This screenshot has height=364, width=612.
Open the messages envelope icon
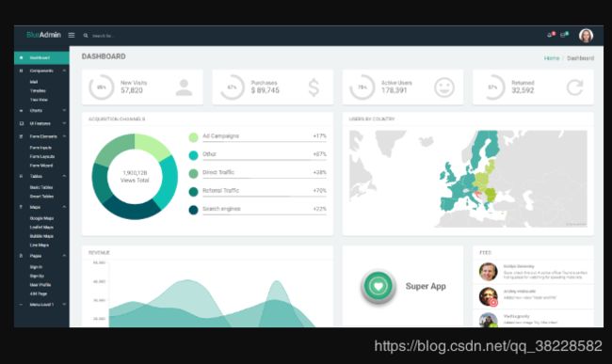click(x=564, y=35)
